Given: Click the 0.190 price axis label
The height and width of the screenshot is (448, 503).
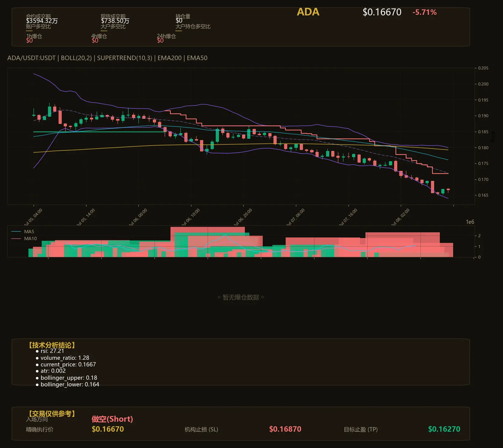Looking at the screenshot, I should (x=483, y=116).
